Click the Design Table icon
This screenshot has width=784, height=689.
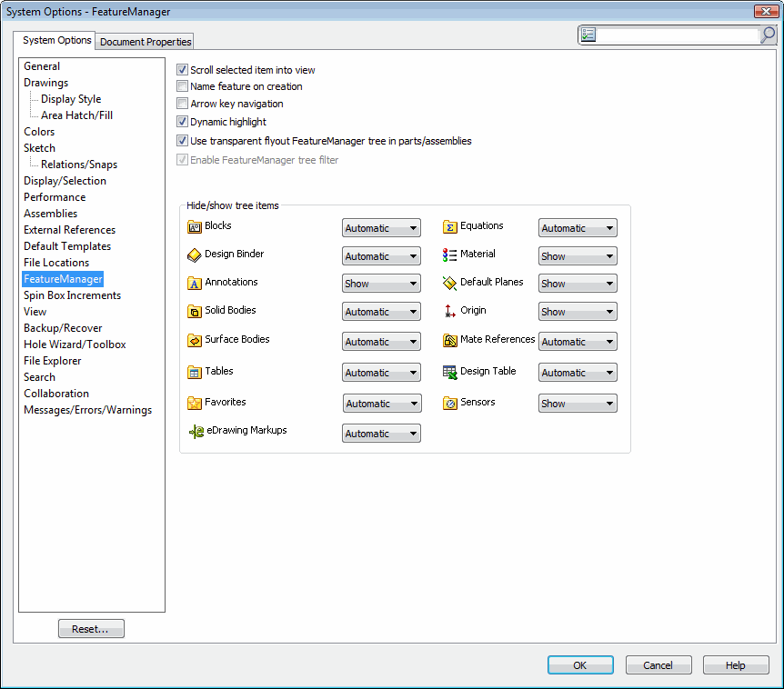tap(450, 373)
